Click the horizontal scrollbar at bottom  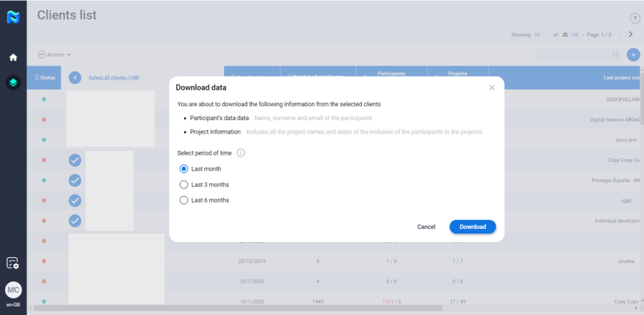point(239,308)
